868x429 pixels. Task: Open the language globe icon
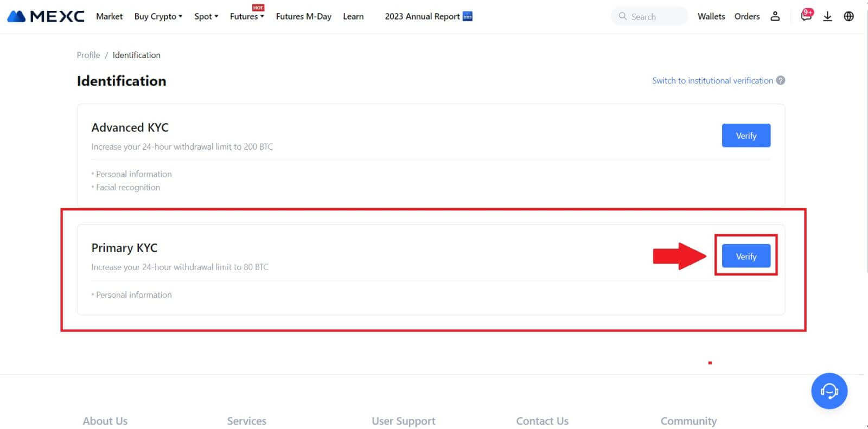(x=849, y=16)
